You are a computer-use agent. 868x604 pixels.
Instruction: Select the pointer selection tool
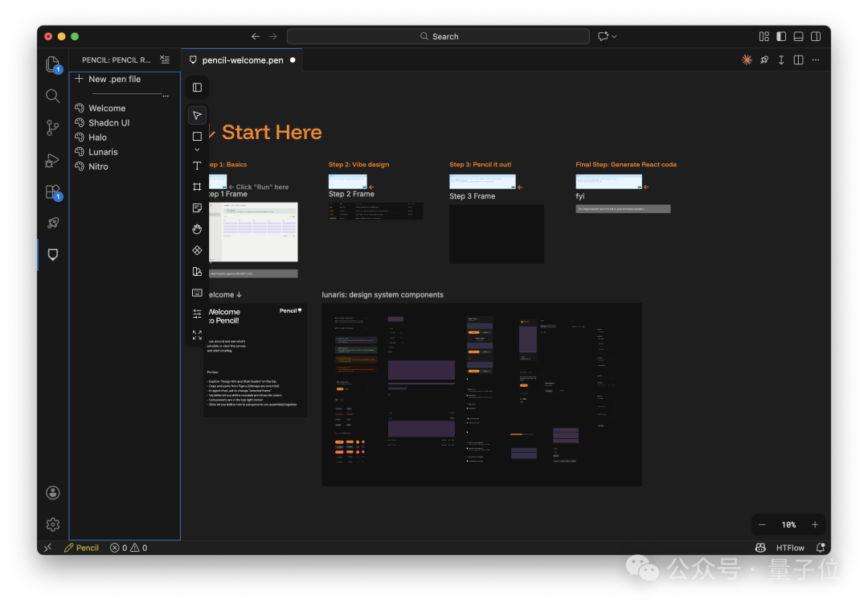click(197, 115)
